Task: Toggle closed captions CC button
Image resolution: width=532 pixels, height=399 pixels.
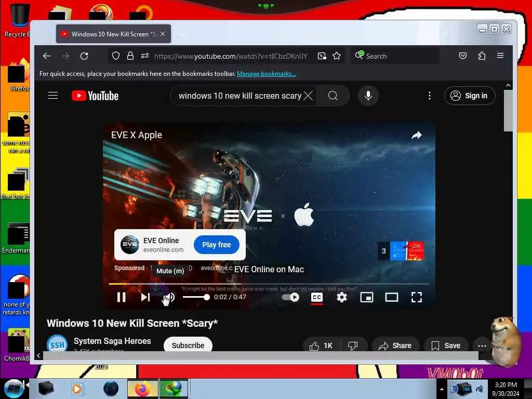Action: (x=317, y=297)
